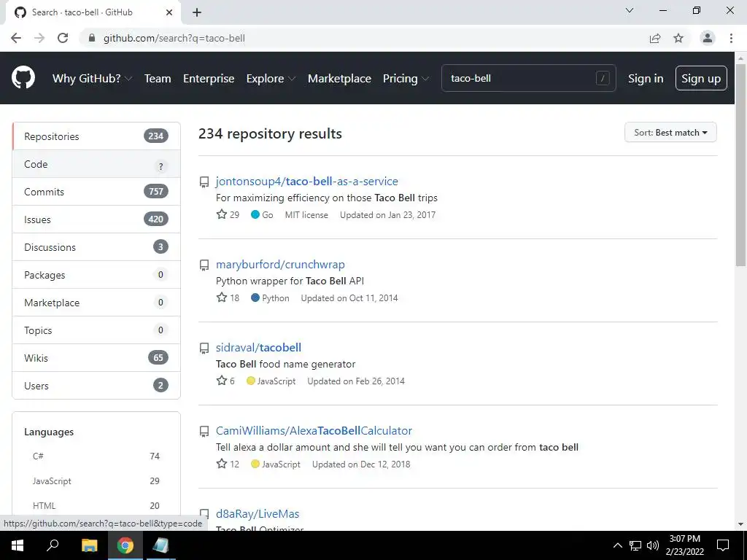Click the browser address bar URL
This screenshot has height=560, width=747.
[x=174, y=38]
